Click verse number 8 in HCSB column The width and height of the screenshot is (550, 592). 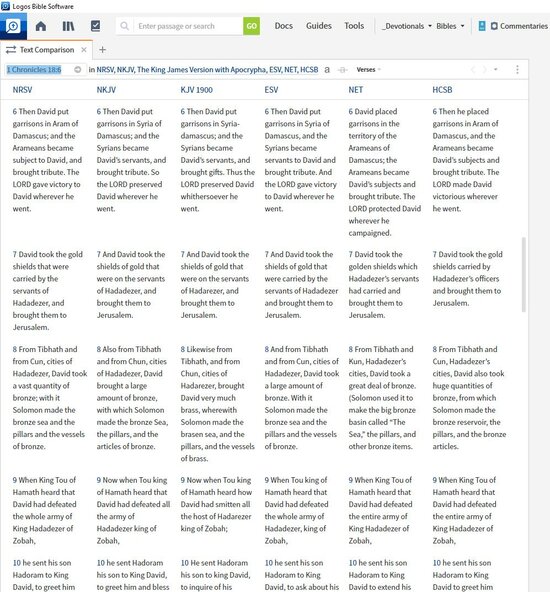pyautogui.click(x=435, y=349)
